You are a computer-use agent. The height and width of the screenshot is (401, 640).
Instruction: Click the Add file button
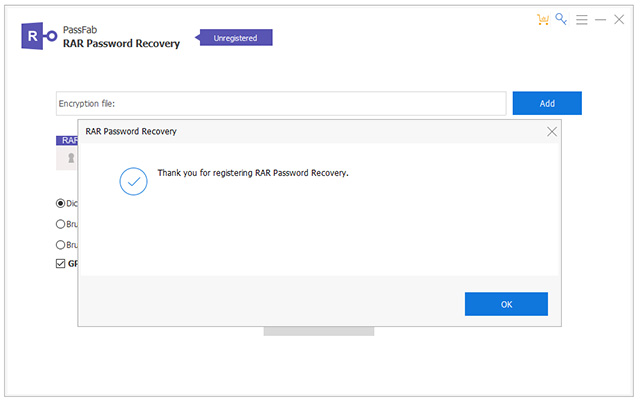(x=547, y=103)
